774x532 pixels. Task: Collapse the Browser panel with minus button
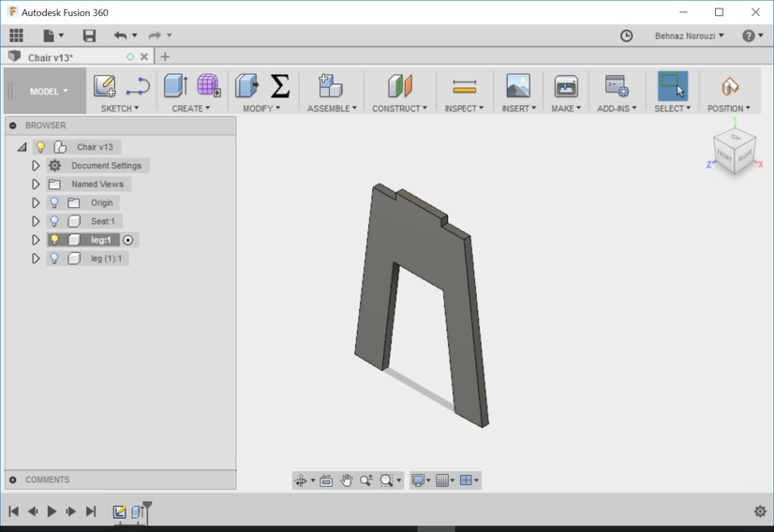(13, 126)
